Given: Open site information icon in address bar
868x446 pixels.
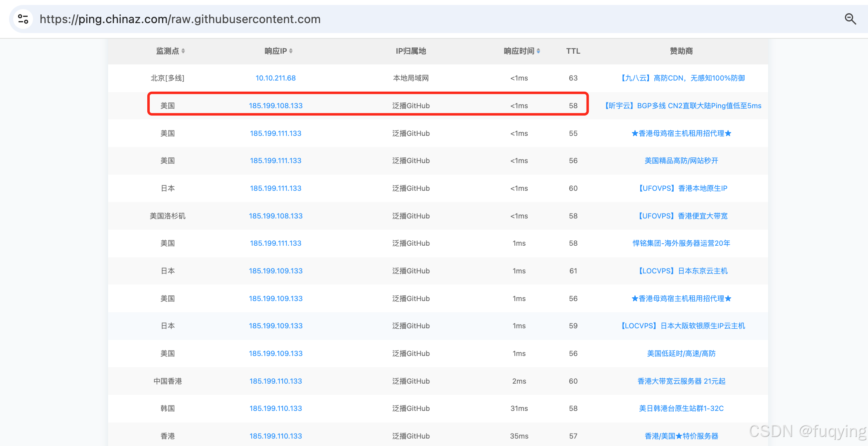Looking at the screenshot, I should click(23, 19).
